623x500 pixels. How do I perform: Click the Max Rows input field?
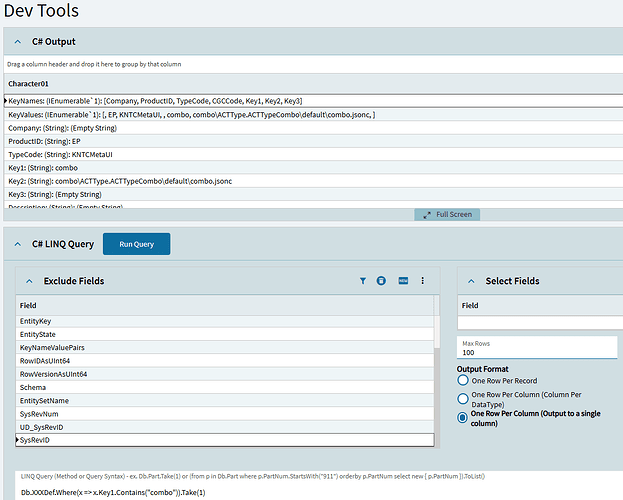537,348
